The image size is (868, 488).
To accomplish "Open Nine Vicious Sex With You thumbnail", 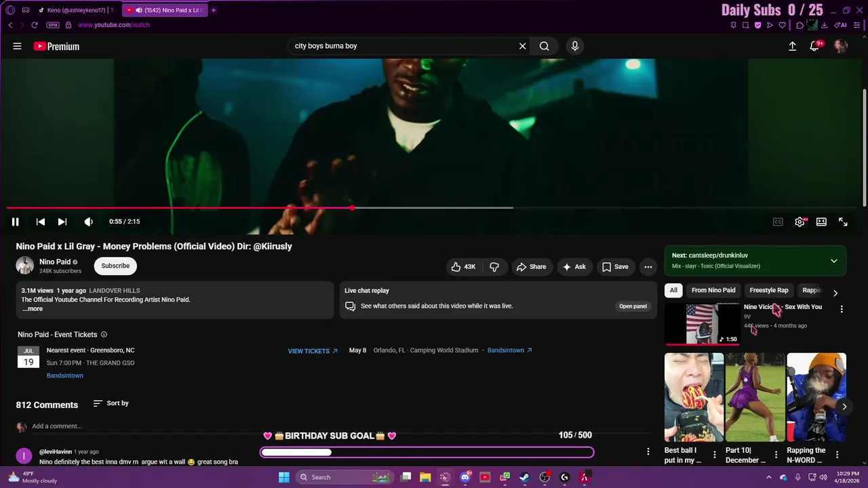I will 703,323.
